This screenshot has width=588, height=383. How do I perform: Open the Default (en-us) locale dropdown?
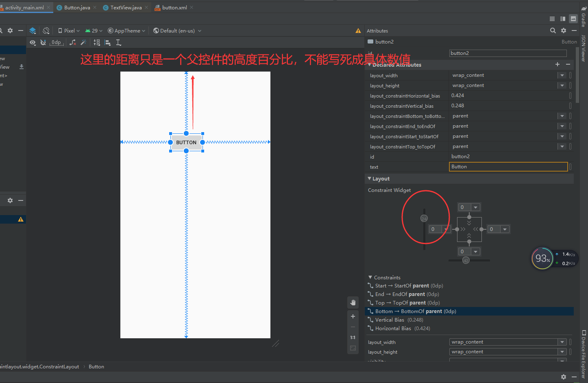(177, 30)
